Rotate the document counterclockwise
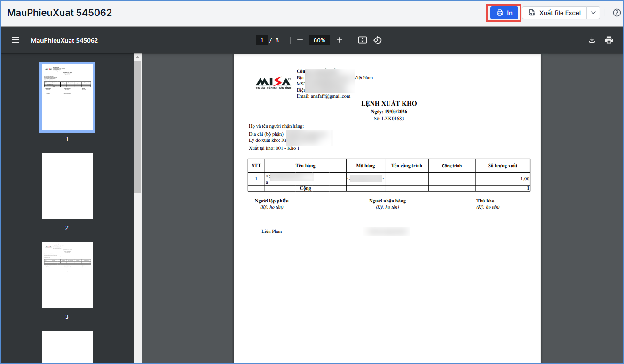The height and width of the screenshot is (364, 624). click(x=377, y=40)
